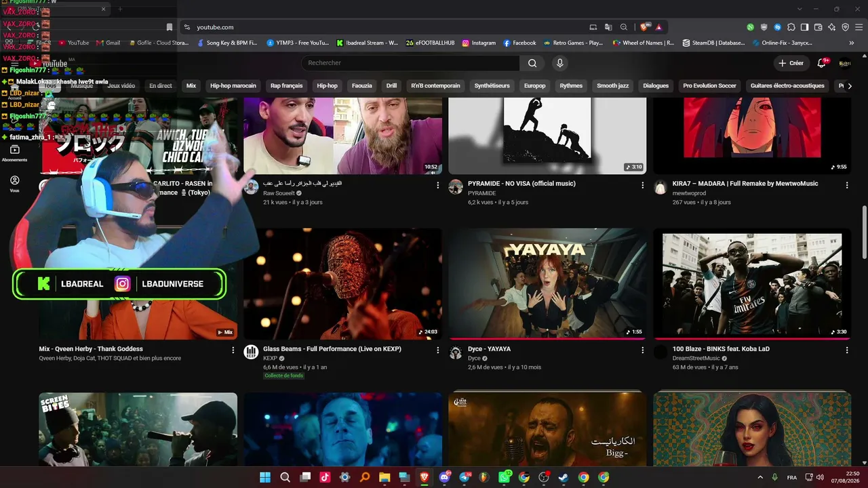Viewport: 868px width, 488px height.
Task: Select the Drill filter chip
Action: [x=391, y=86]
